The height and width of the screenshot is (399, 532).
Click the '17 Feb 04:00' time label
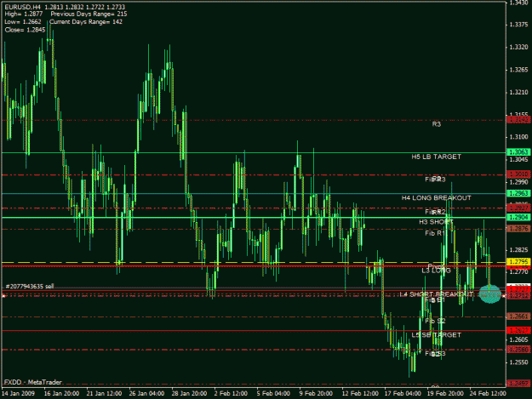pyautogui.click(x=403, y=393)
